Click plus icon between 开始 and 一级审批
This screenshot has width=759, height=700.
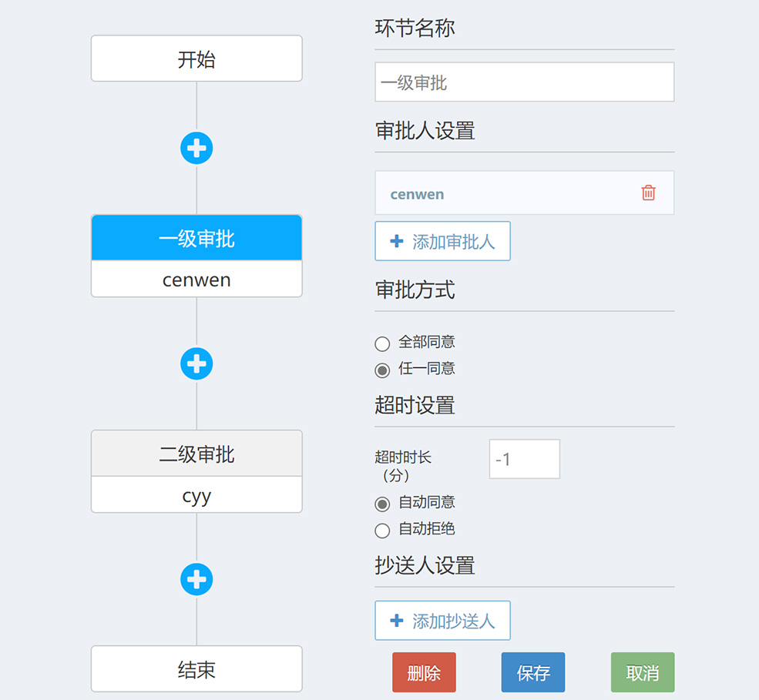[196, 148]
